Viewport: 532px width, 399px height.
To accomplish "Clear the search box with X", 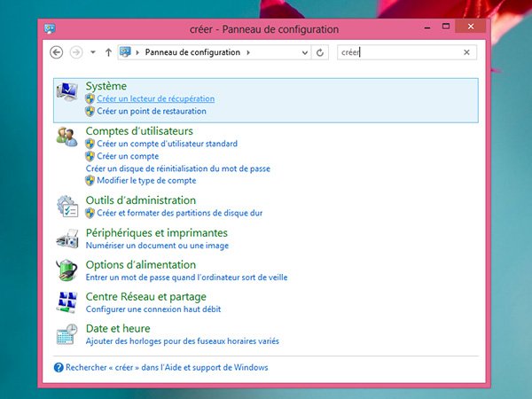I will 466,52.
